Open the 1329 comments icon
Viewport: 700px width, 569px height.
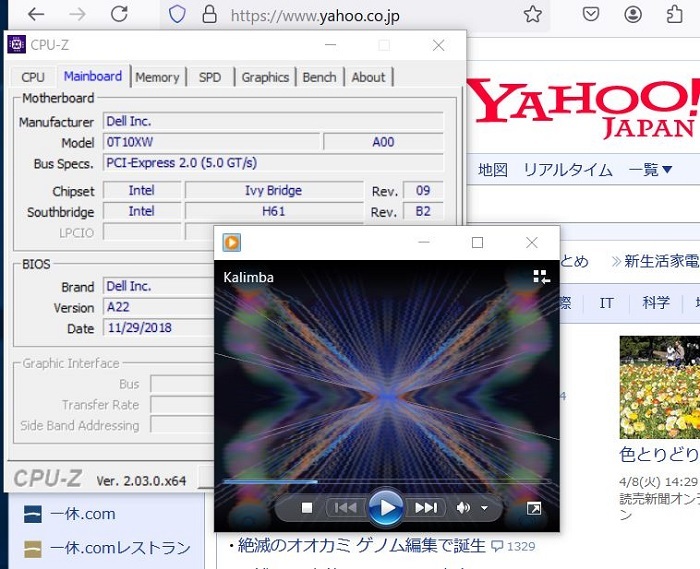point(497,546)
